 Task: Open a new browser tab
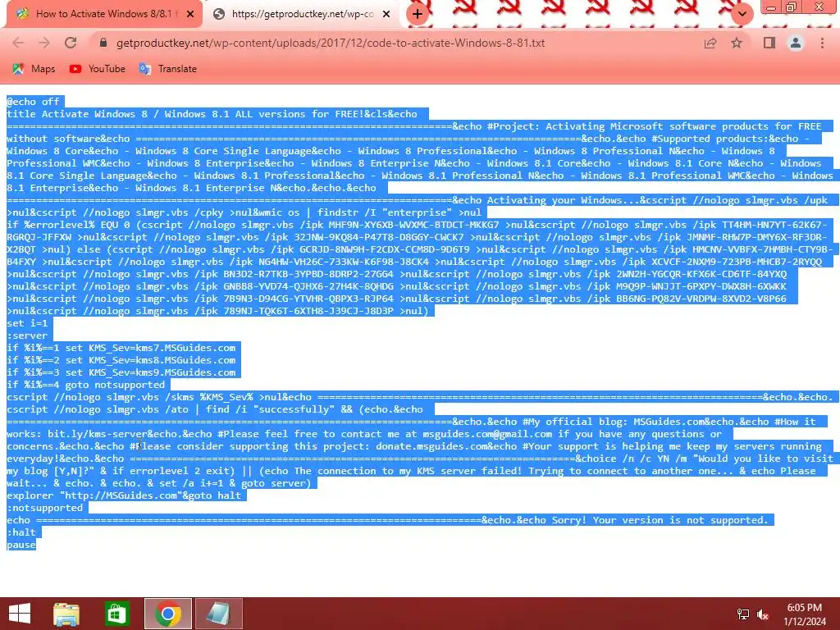(418, 14)
